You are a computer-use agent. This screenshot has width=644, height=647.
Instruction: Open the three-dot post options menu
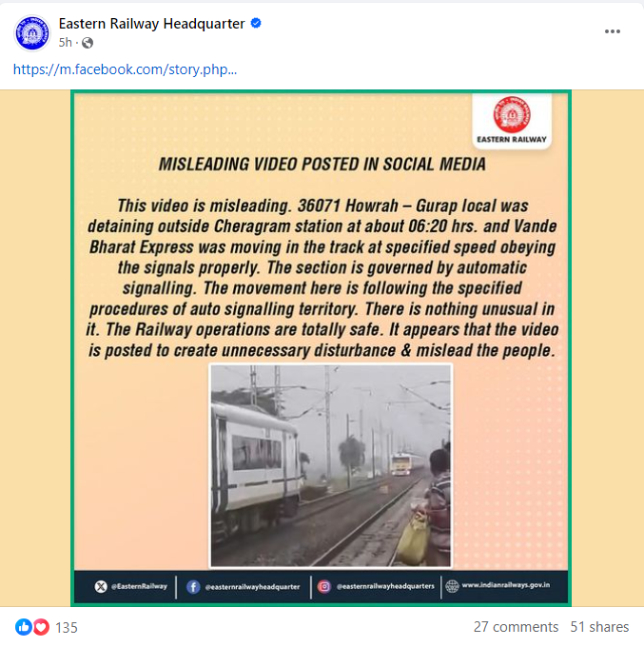coord(613,31)
